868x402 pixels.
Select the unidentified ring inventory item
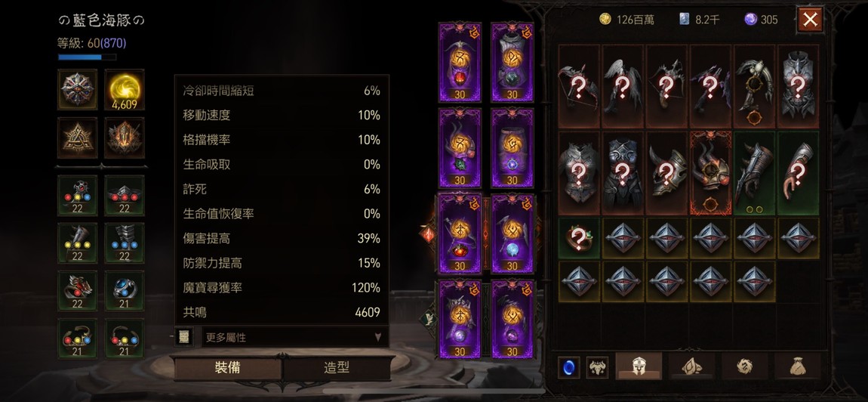(578, 239)
